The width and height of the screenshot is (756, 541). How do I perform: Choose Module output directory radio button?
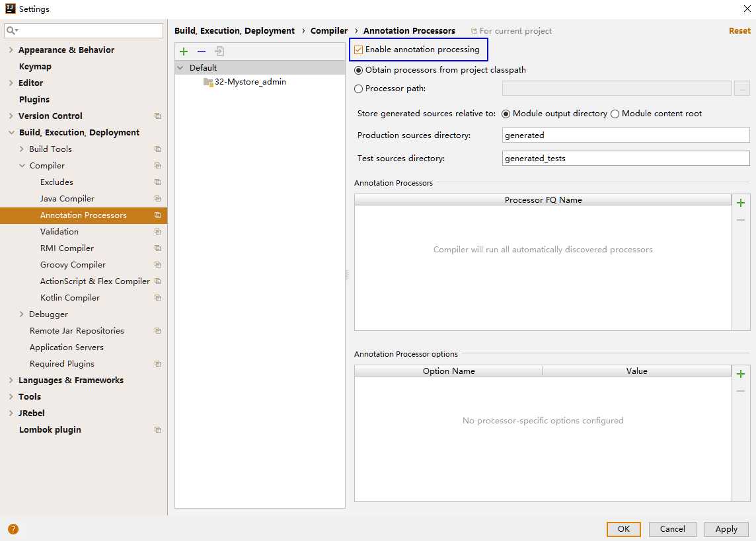(506, 114)
